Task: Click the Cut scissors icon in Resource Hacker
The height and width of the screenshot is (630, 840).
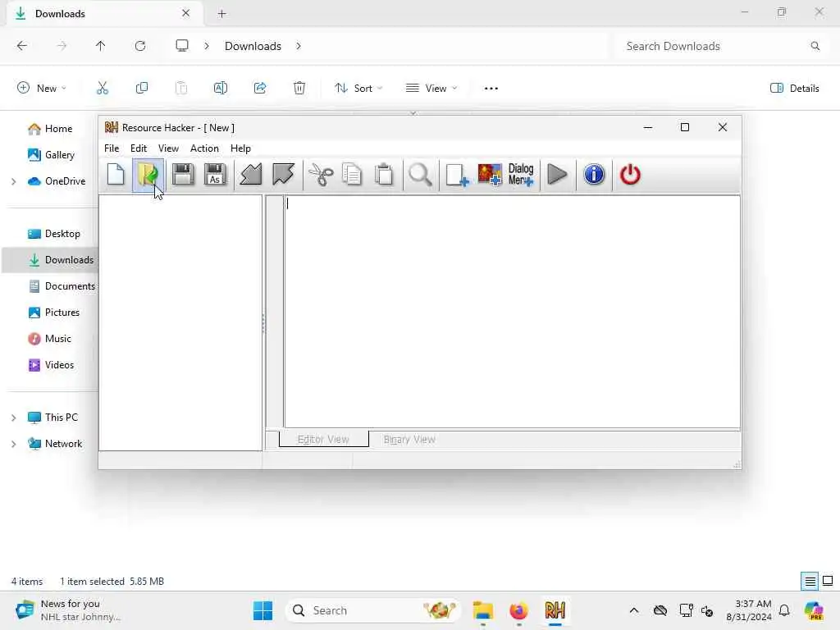Action: tap(321, 175)
